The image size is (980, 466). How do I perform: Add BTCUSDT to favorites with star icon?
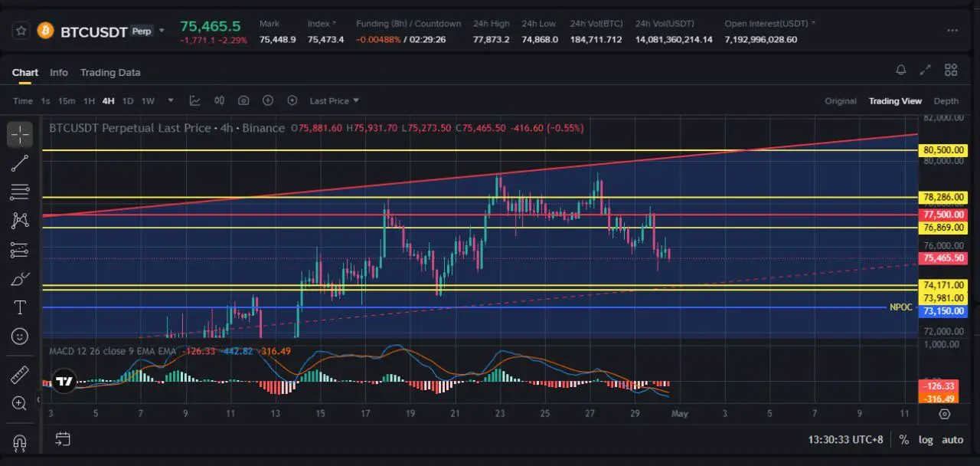pos(21,31)
